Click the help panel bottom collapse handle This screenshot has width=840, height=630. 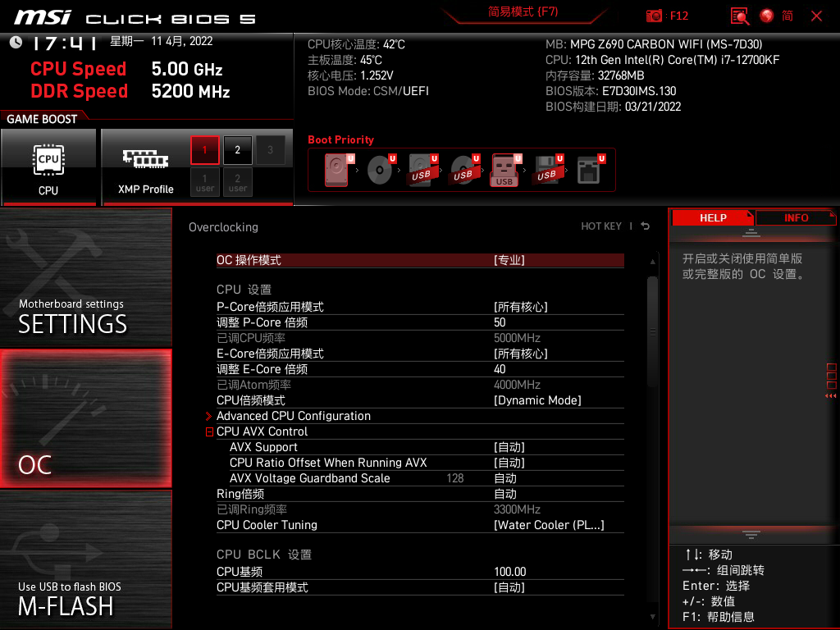751,534
